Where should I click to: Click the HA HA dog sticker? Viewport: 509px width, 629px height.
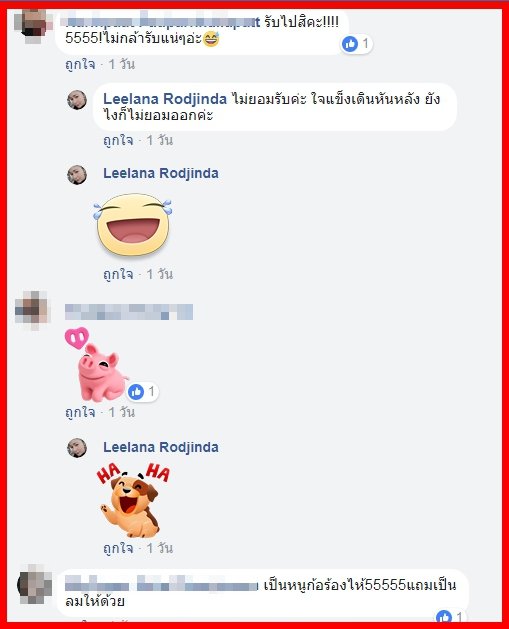pyautogui.click(x=133, y=500)
